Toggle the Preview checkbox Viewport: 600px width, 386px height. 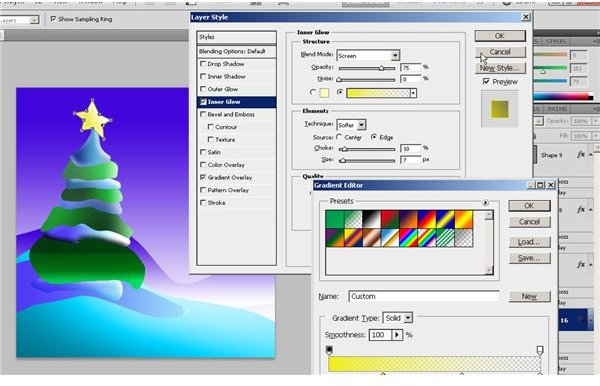point(486,81)
